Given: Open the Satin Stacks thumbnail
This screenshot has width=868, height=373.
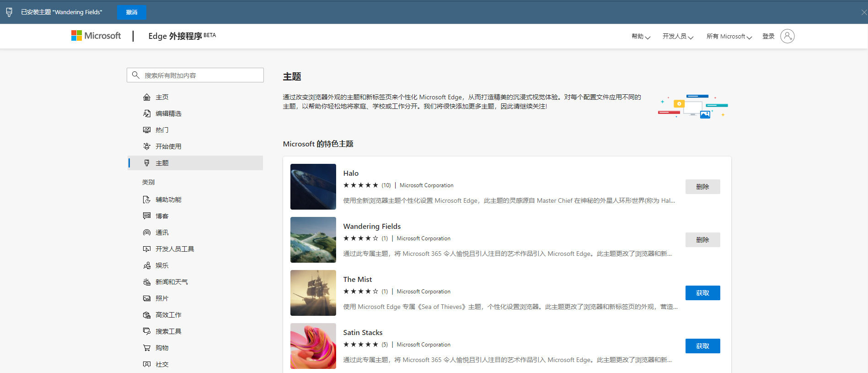Looking at the screenshot, I should pyautogui.click(x=313, y=346).
